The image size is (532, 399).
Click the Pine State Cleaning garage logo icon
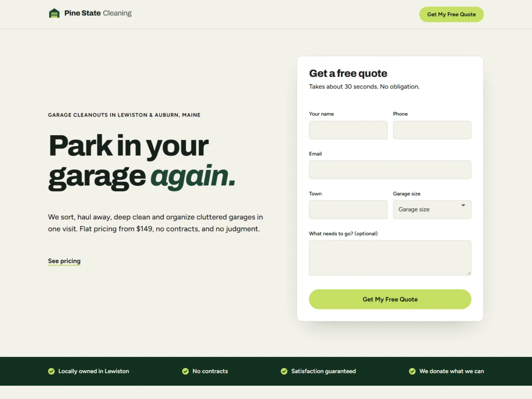tap(54, 13)
